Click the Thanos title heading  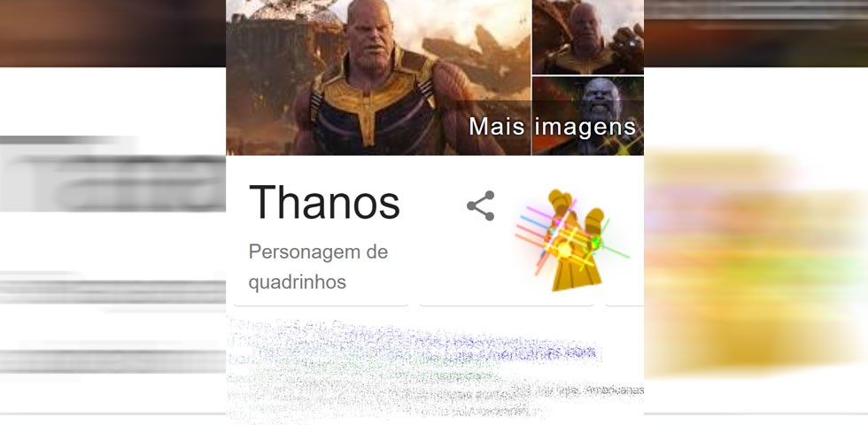pyautogui.click(x=324, y=203)
